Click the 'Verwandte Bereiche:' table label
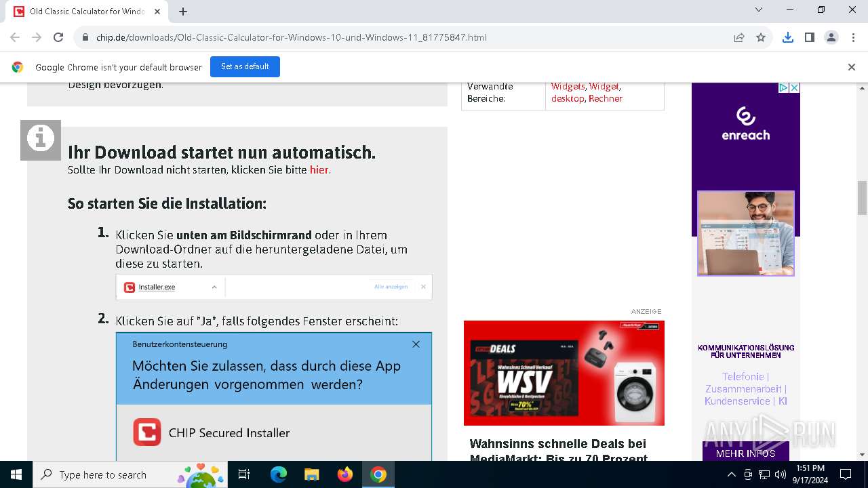868x488 pixels. coord(490,92)
